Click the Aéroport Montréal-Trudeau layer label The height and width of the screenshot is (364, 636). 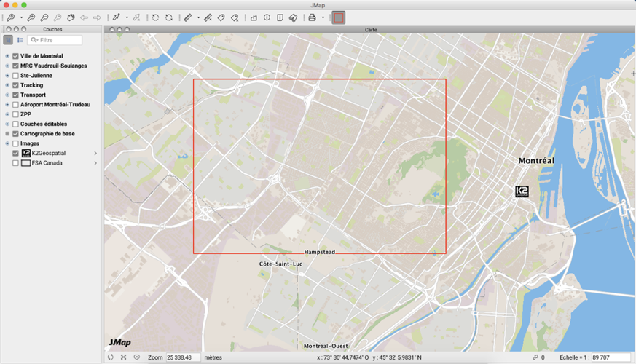pos(55,105)
